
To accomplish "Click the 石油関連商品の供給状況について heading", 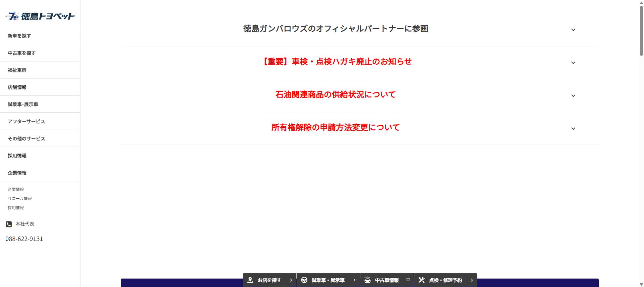I will pos(336,94).
